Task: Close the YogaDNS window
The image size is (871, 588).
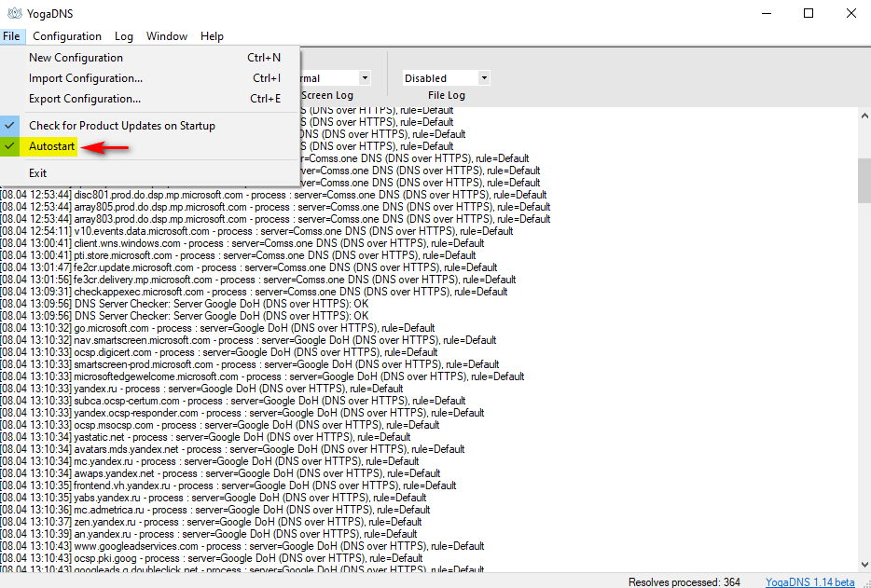Action: click(851, 13)
